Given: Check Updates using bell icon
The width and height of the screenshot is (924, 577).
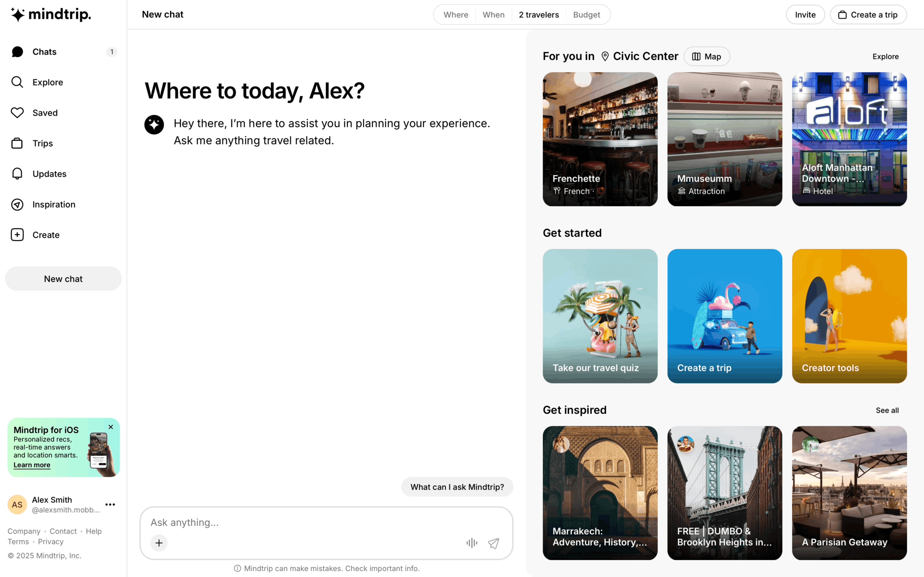Looking at the screenshot, I should point(17,174).
